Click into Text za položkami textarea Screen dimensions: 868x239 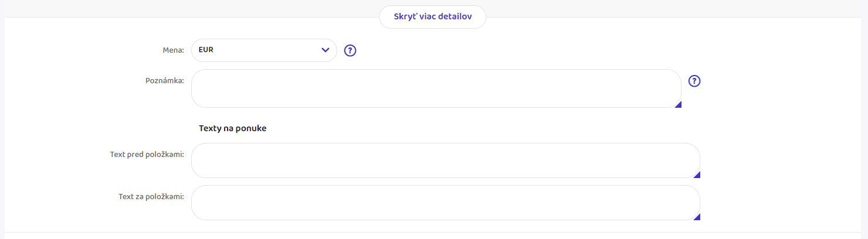445,203
